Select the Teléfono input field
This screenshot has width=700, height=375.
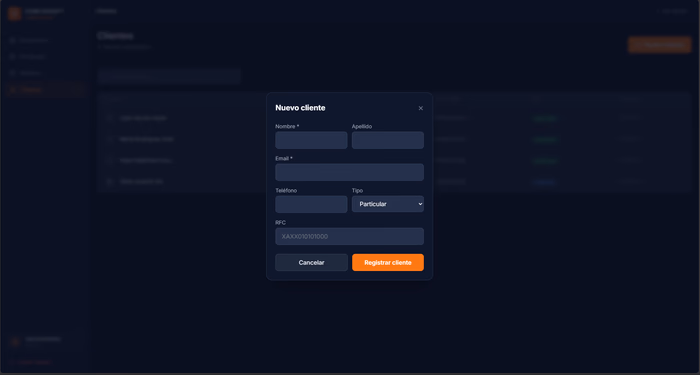point(311,204)
